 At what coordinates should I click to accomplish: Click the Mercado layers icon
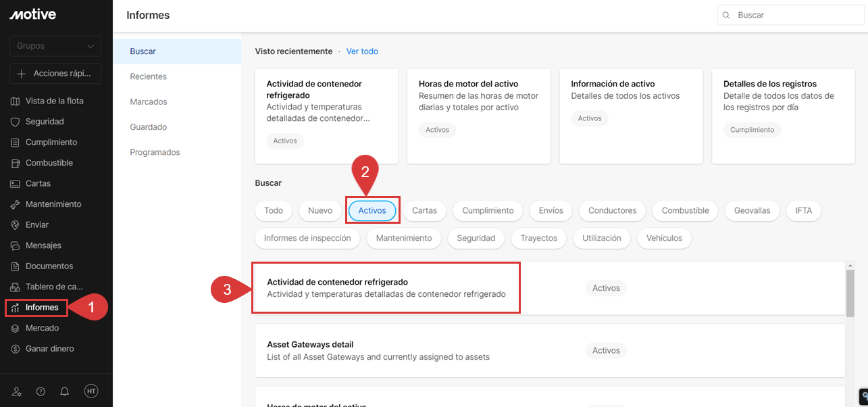(16, 328)
